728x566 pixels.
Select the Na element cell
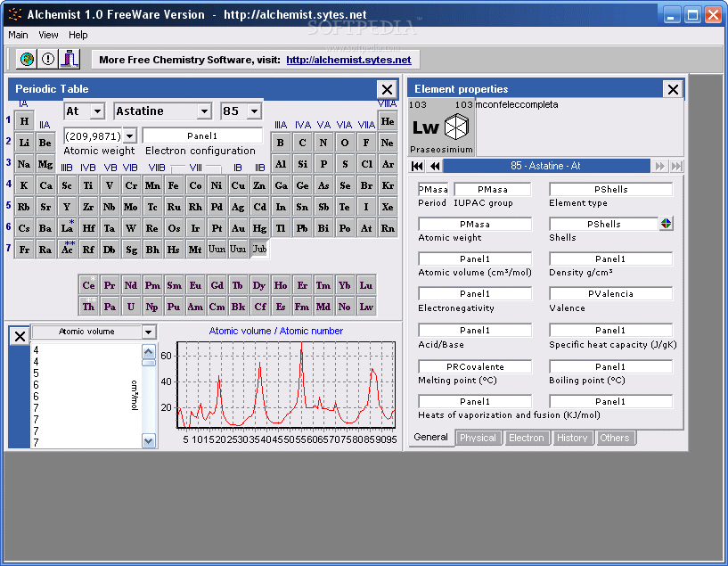tap(24, 164)
